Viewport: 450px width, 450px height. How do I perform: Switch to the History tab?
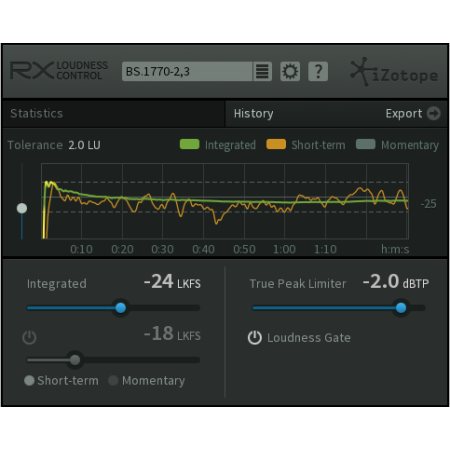point(253,113)
